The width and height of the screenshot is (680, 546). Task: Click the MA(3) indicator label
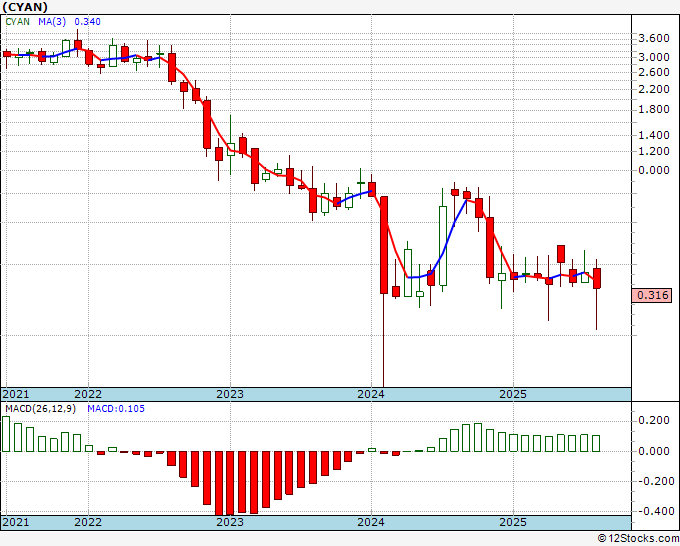coord(52,21)
